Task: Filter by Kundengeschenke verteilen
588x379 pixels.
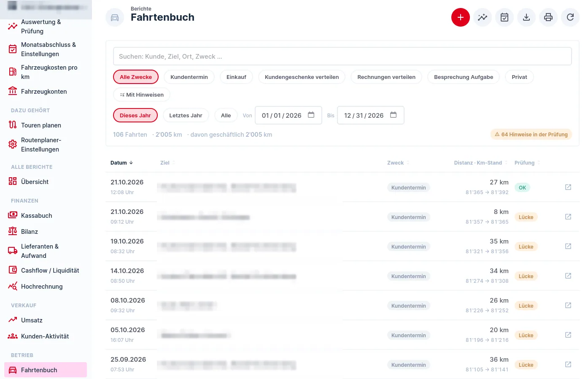Action: pos(302,77)
